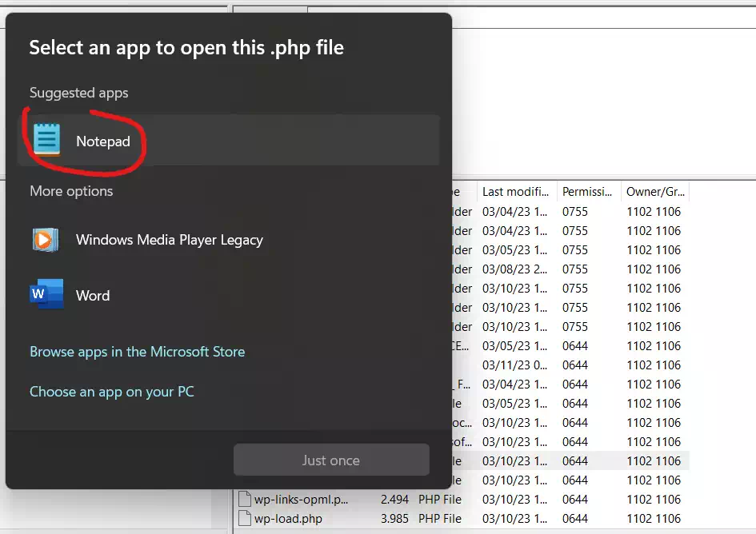Select the wp-load.php file name
Image resolution: width=756 pixels, height=534 pixels.
coord(288,519)
